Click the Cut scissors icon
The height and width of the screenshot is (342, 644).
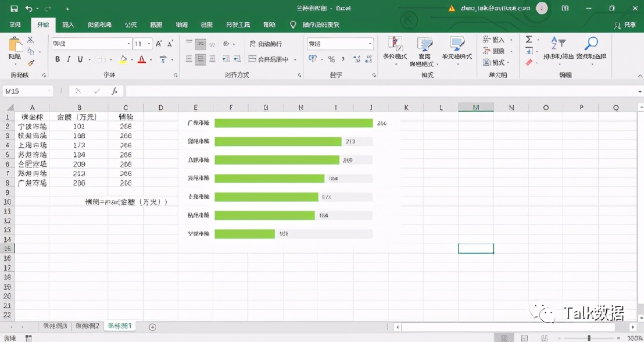click(x=31, y=40)
